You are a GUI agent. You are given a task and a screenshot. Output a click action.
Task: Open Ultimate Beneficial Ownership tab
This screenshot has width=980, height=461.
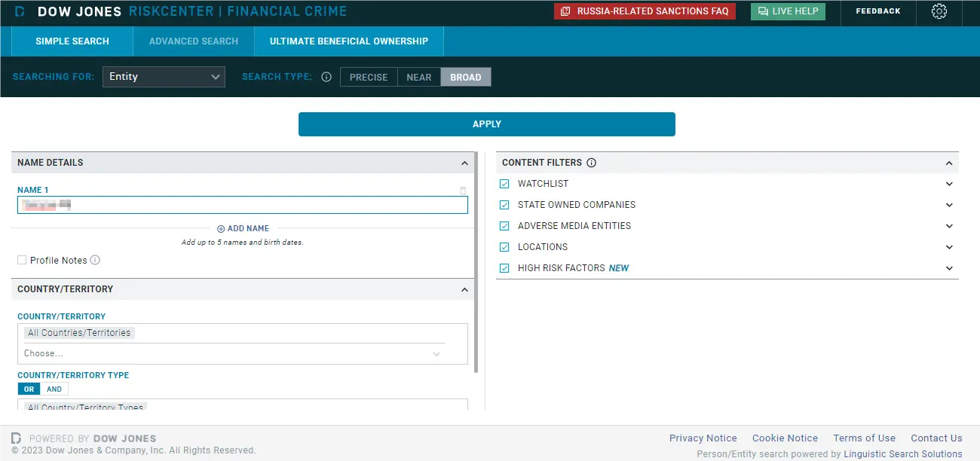coord(349,41)
